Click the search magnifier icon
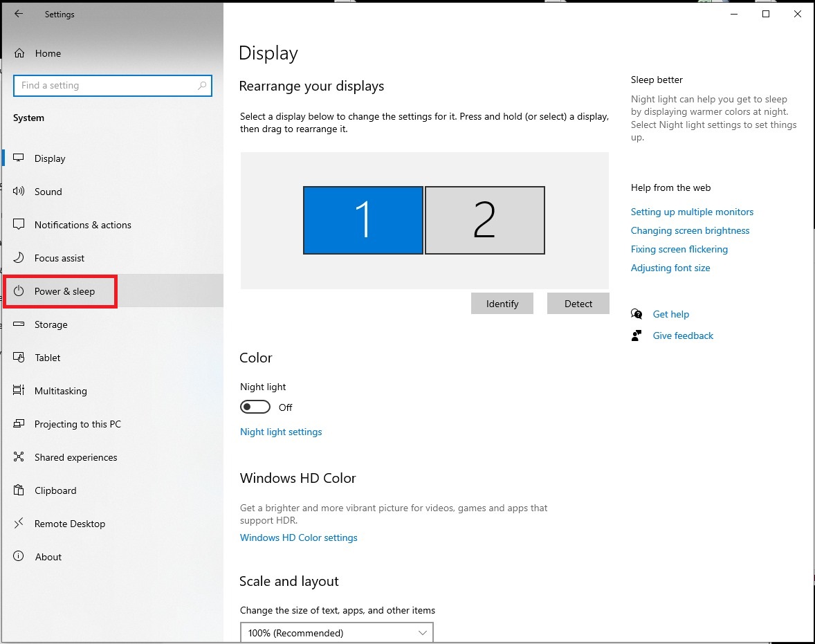The height and width of the screenshot is (644, 815). point(202,85)
